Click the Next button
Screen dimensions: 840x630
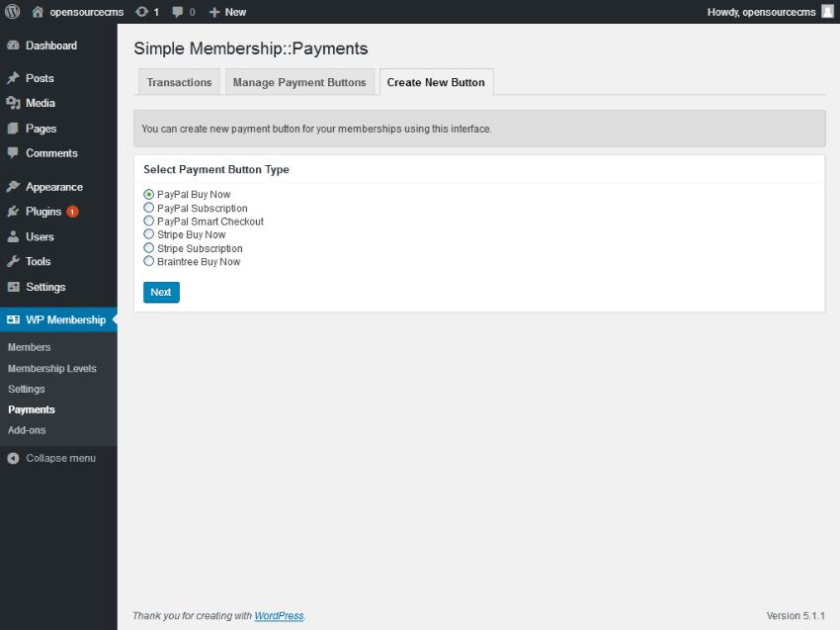pyautogui.click(x=161, y=292)
